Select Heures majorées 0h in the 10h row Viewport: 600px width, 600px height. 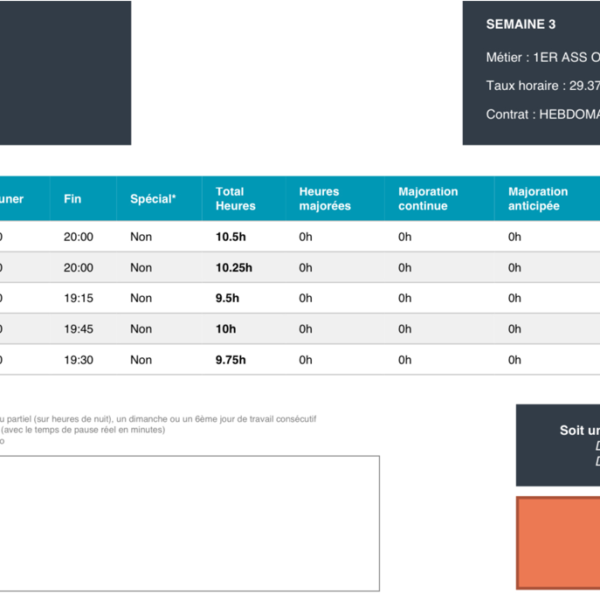(305, 329)
